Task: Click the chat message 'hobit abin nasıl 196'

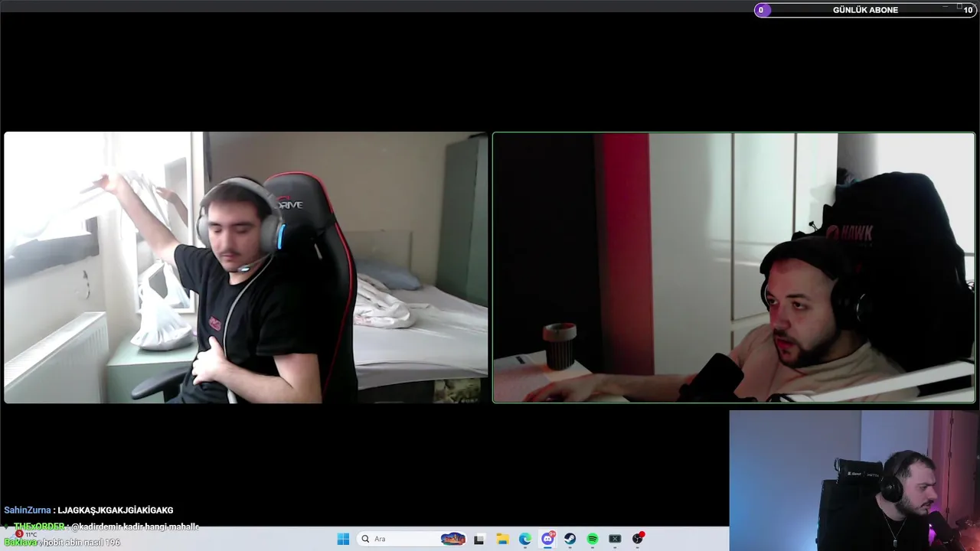Action: click(x=82, y=542)
